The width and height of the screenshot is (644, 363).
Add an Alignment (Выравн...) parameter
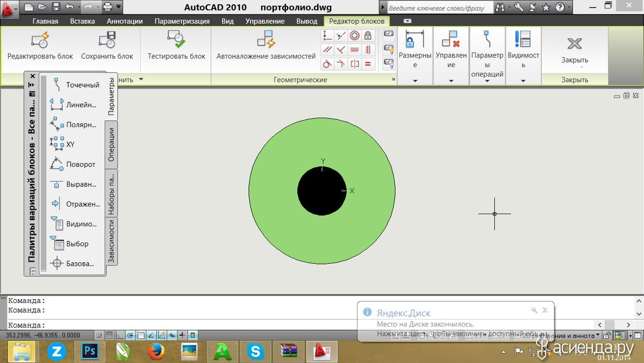pos(75,184)
